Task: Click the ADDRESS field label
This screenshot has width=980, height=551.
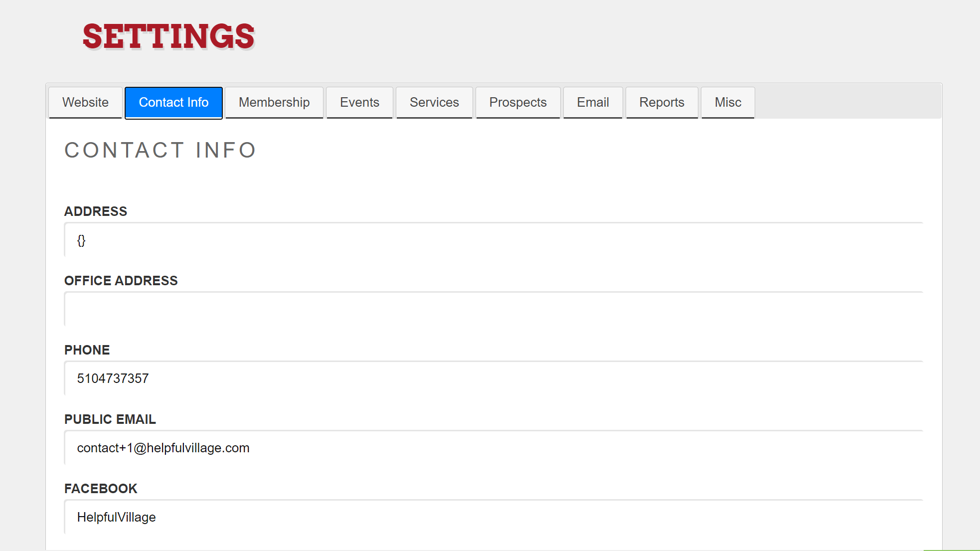Action: click(x=96, y=211)
